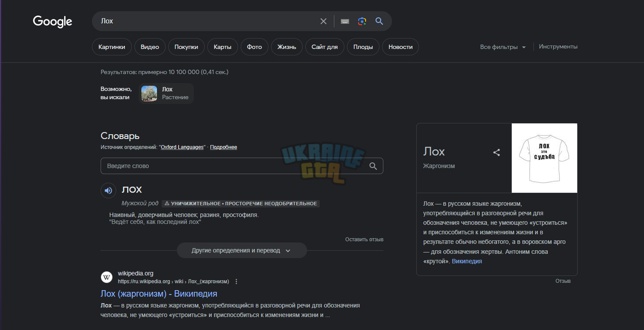The height and width of the screenshot is (330, 644).
Task: Select the Новости filter tab
Action: click(x=401, y=47)
